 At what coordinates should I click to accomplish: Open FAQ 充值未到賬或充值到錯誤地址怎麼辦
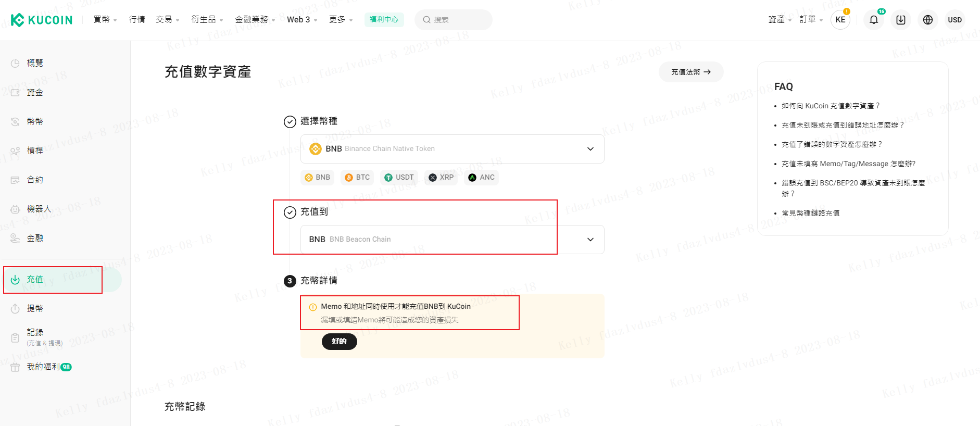843,125
